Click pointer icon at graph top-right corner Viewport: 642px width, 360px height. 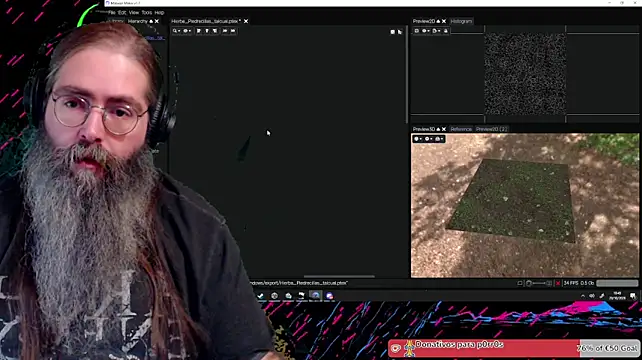tap(400, 32)
